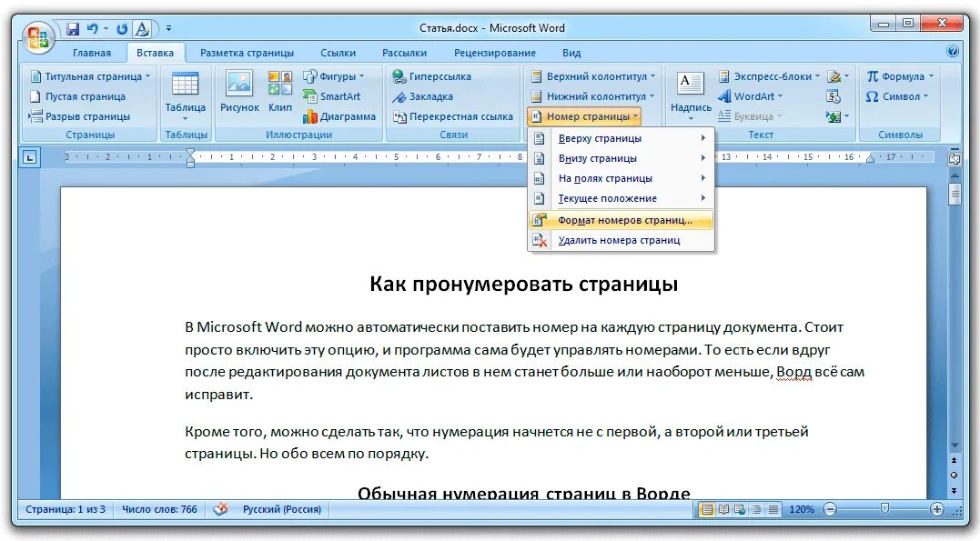Check the spelling errors status icon
Image resolution: width=980 pixels, height=541 pixels.
[x=220, y=509]
